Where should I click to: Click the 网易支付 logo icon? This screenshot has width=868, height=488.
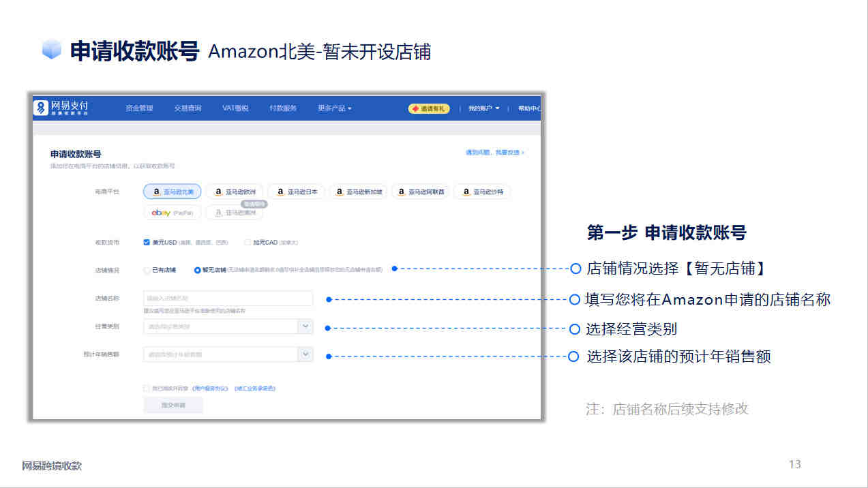coord(42,108)
